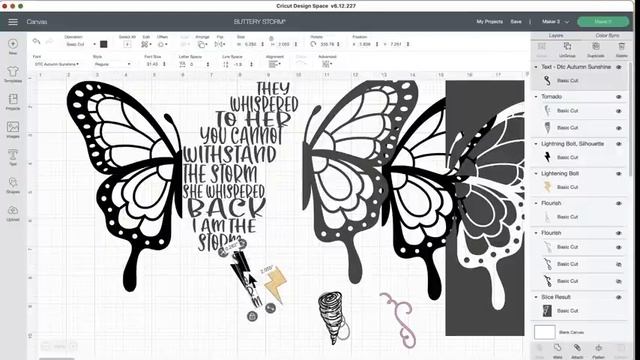Collapse the Lightning Bolt, Silhouette group
This screenshot has height=360, width=640.
coord(536,144)
